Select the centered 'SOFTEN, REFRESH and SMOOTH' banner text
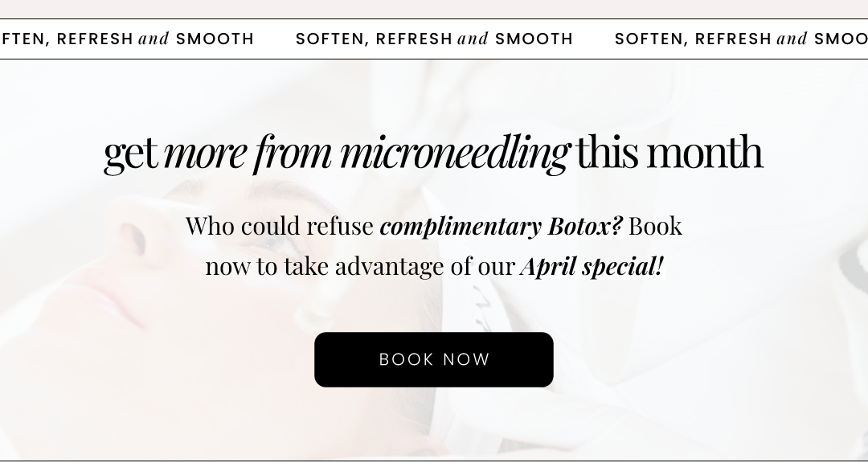Viewport: 868px width, 467px height. click(x=434, y=39)
